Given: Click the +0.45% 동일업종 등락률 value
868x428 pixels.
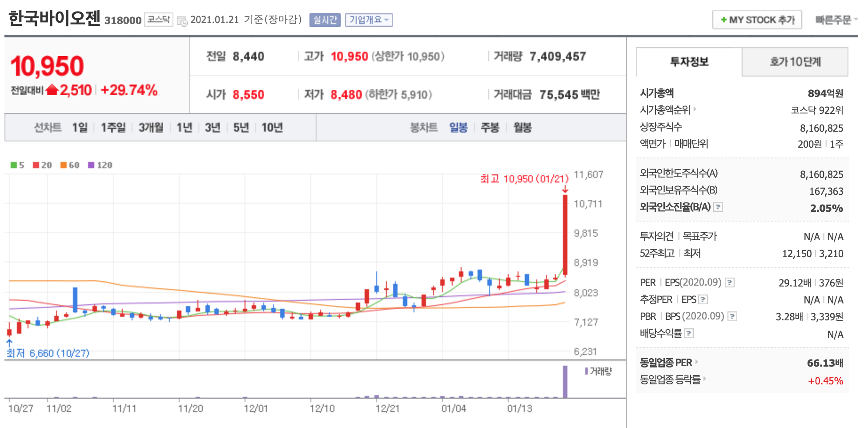Looking at the screenshot, I should 825,381.
